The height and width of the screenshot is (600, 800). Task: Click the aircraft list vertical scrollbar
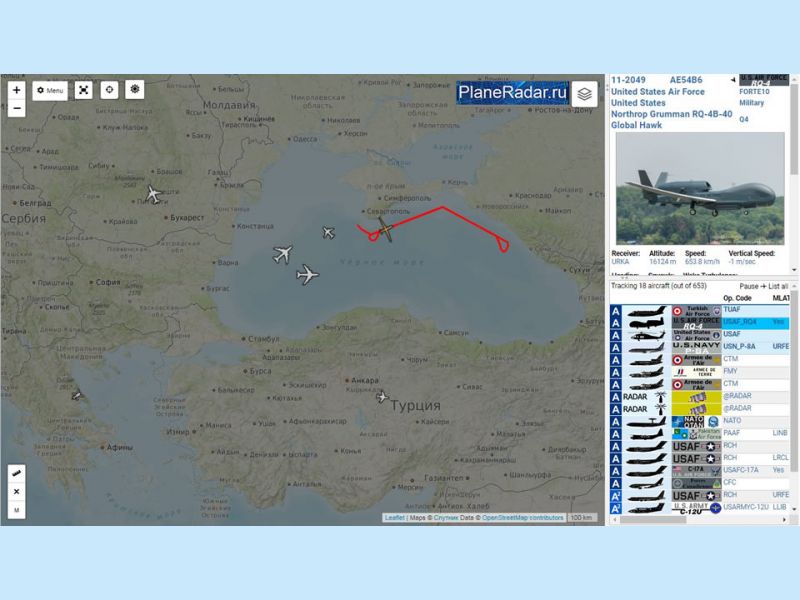[794, 380]
